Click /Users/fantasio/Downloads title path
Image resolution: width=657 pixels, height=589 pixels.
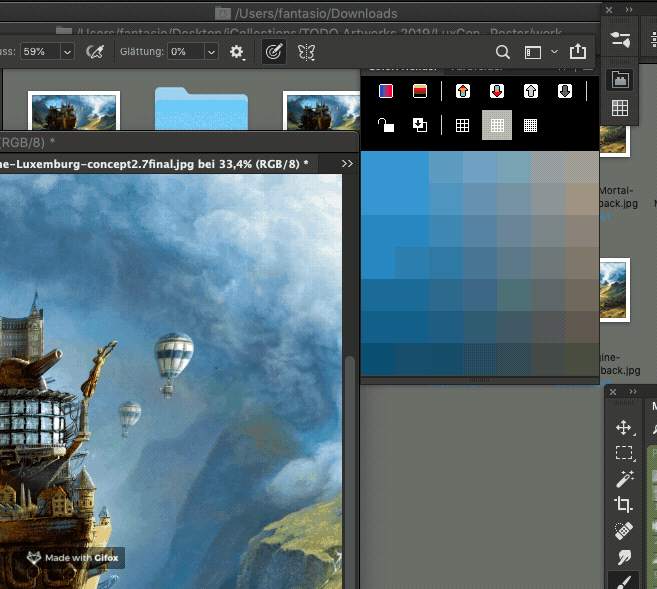[x=316, y=14]
